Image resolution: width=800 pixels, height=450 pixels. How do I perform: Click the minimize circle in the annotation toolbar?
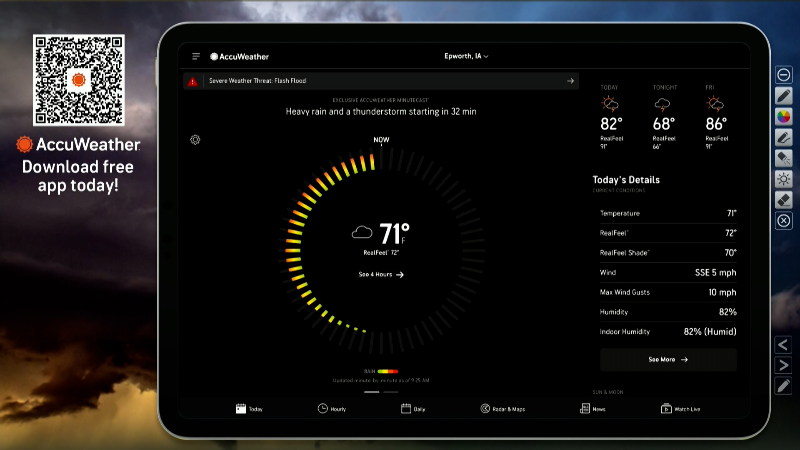[x=784, y=75]
